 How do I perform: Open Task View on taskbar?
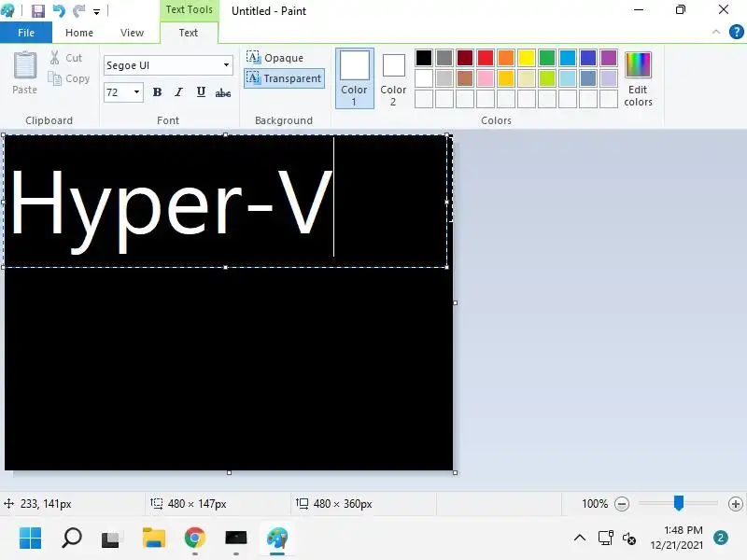pyautogui.click(x=111, y=539)
